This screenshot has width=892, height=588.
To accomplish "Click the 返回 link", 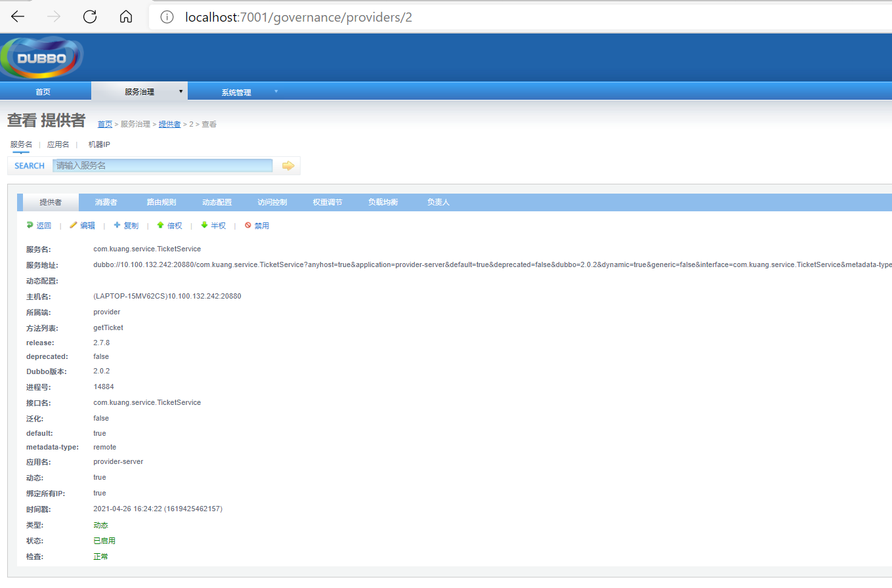I will pyautogui.click(x=44, y=226).
